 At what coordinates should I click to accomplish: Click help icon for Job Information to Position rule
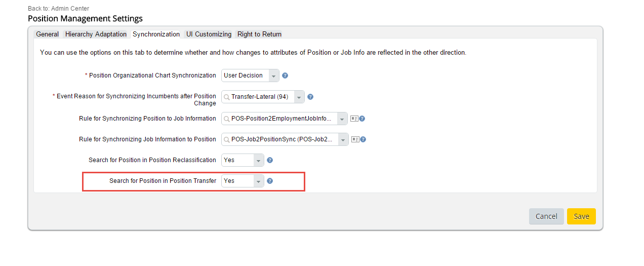click(363, 139)
